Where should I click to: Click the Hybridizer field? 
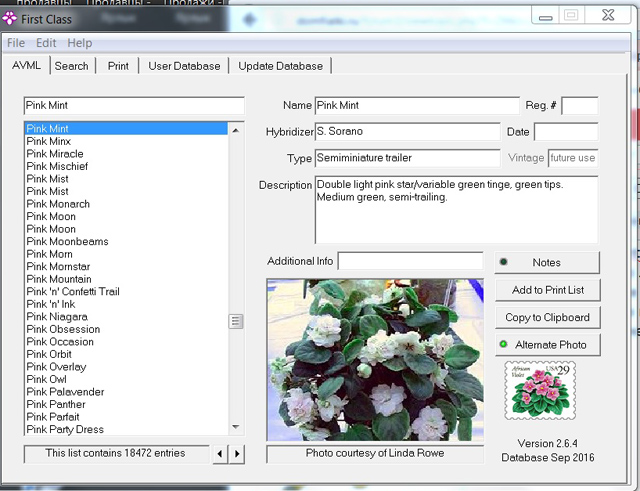point(407,131)
